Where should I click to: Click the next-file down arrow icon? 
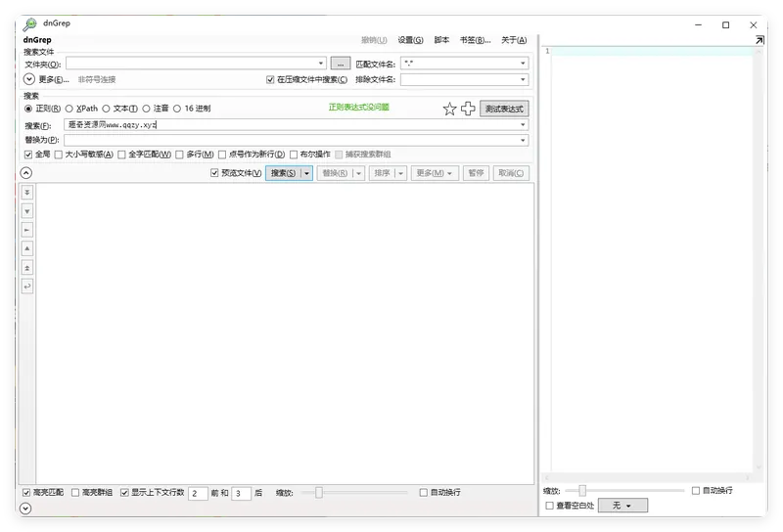pyautogui.click(x=27, y=211)
